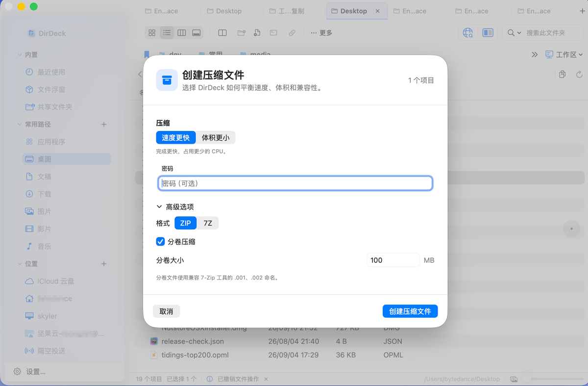588x386 pixels.
Task: Choose ZIP format
Action: point(186,223)
